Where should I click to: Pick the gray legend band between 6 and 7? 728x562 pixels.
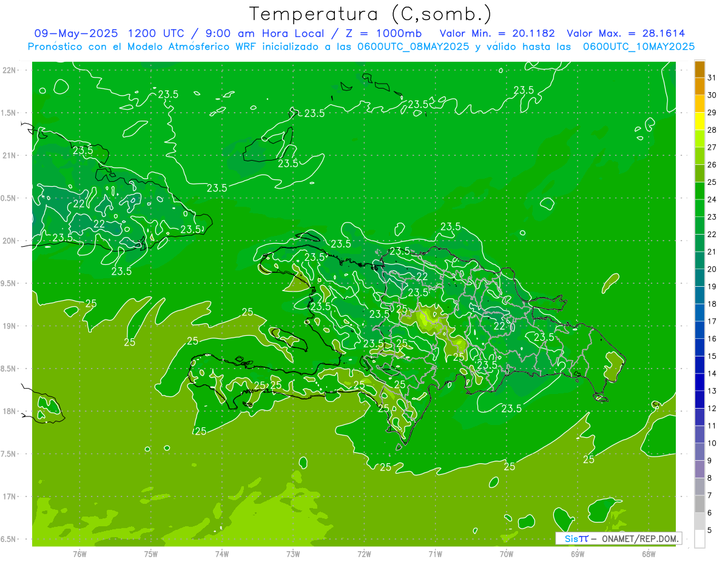pyautogui.click(x=699, y=504)
